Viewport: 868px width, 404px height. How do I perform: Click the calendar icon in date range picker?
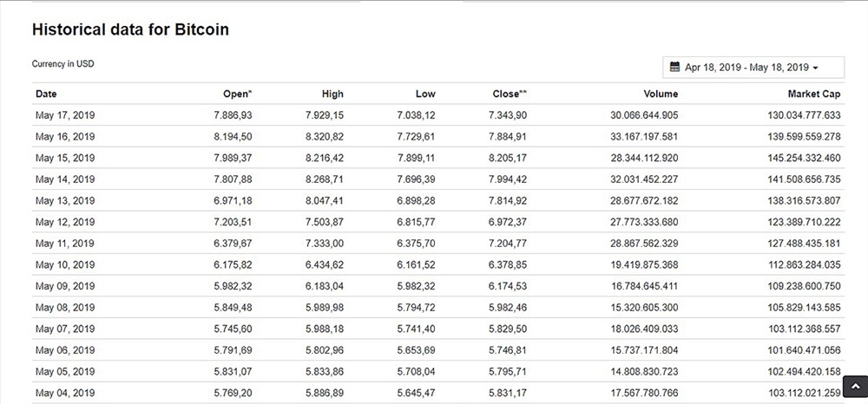point(674,68)
